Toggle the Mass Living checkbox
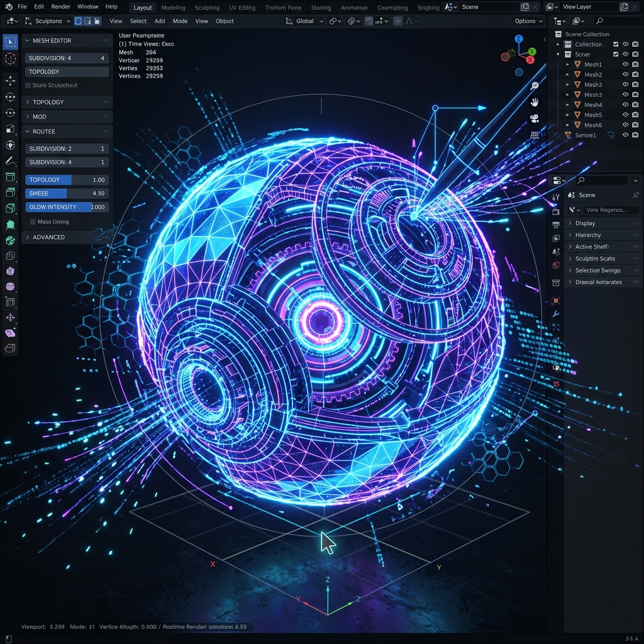Image resolution: width=644 pixels, height=644 pixels. [33, 222]
